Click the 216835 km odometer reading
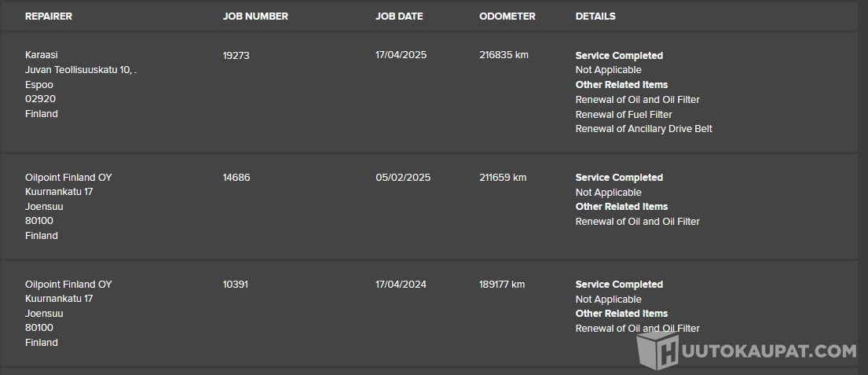The width and height of the screenshot is (868, 375). coord(504,56)
